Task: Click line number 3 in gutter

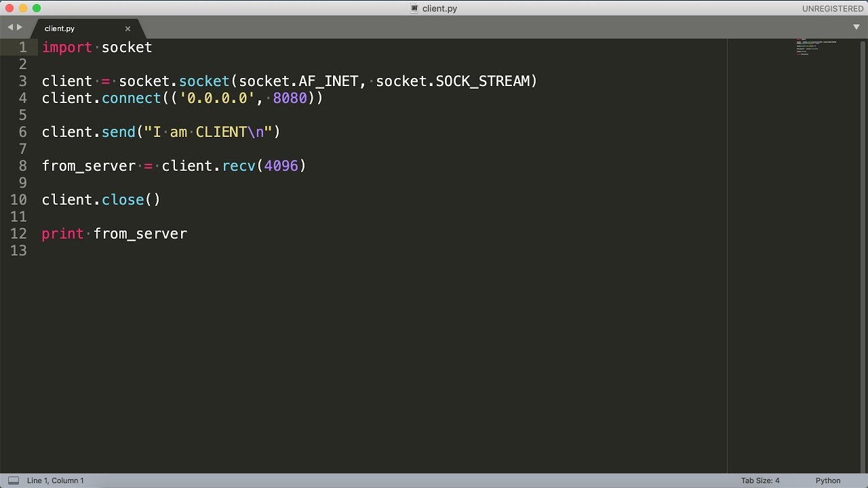Action: 23,81
